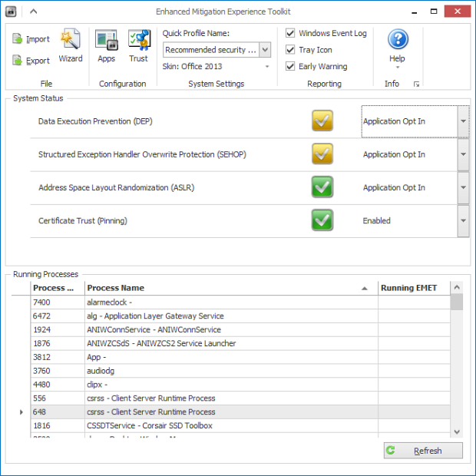
Task: Click the process list scrollbar thumb
Action: [457, 302]
